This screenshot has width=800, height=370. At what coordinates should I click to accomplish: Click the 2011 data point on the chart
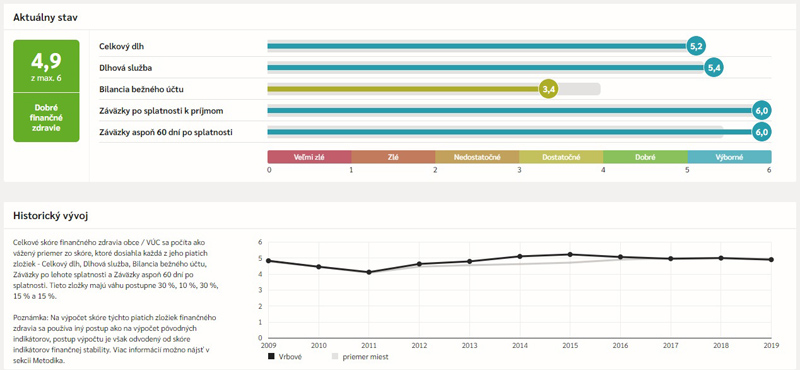click(368, 272)
